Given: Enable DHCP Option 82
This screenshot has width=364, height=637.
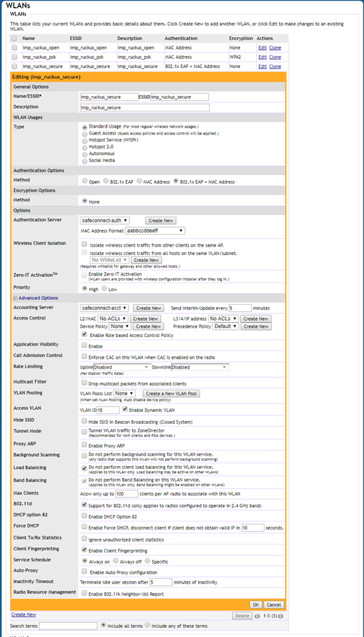Looking at the screenshot, I should (x=85, y=516).
